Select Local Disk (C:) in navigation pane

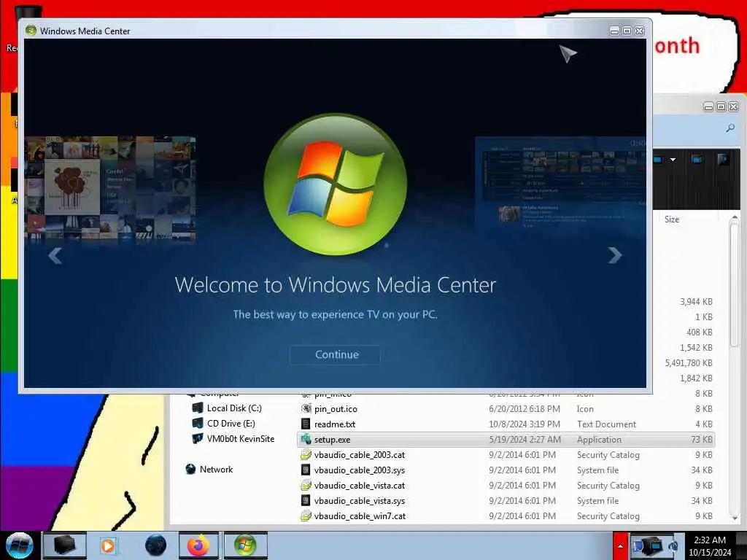234,408
